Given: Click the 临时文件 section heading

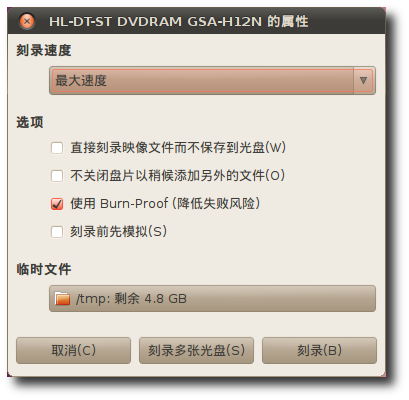Looking at the screenshot, I should pos(44,269).
